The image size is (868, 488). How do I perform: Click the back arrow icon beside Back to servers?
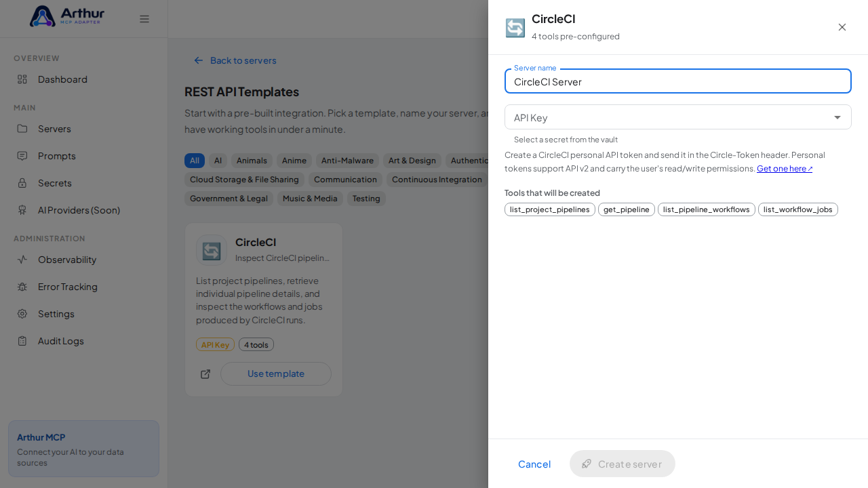click(199, 60)
